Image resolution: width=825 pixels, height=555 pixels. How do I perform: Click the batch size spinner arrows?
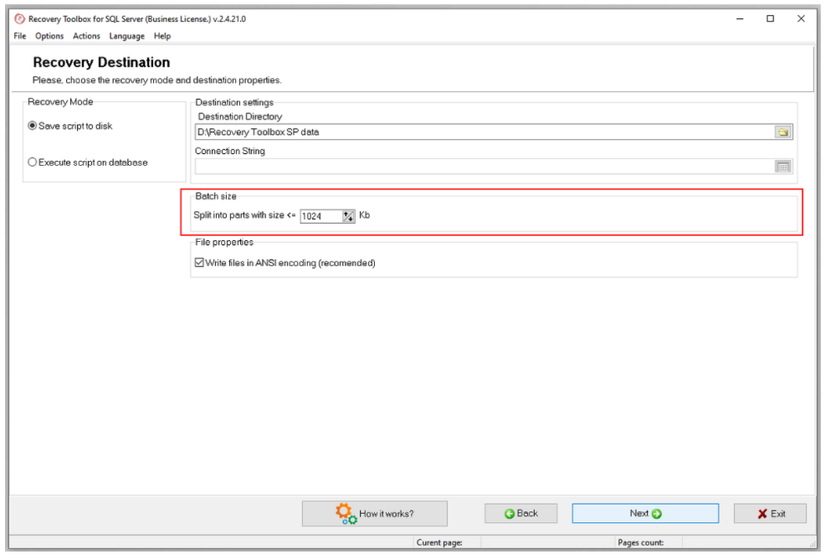(348, 216)
